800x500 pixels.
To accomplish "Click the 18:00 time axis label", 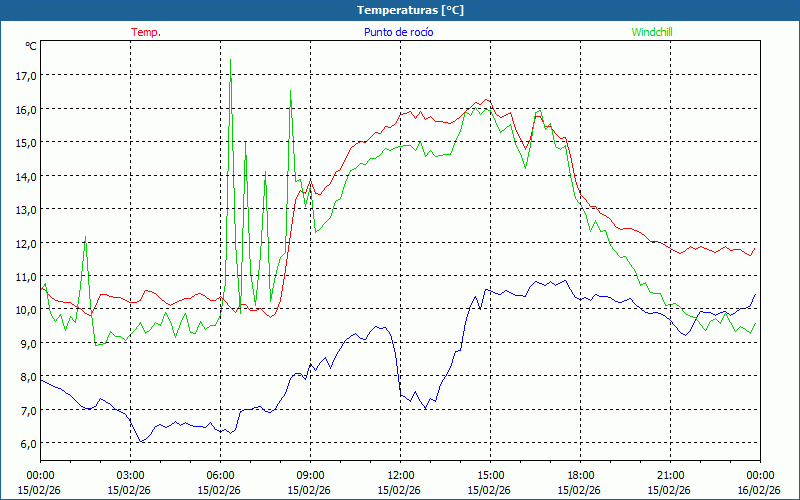I will point(580,475).
